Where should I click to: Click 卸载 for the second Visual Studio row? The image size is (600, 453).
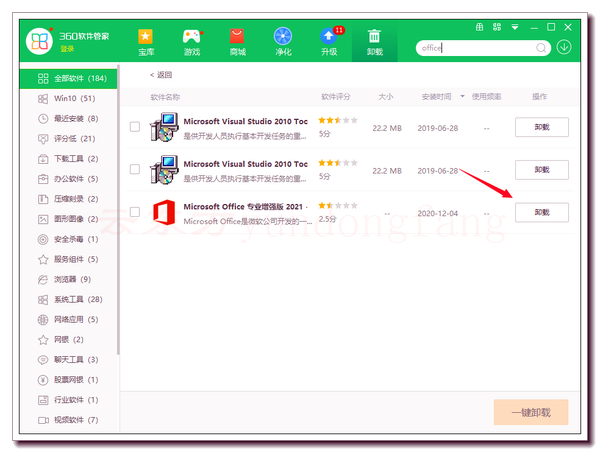click(541, 169)
